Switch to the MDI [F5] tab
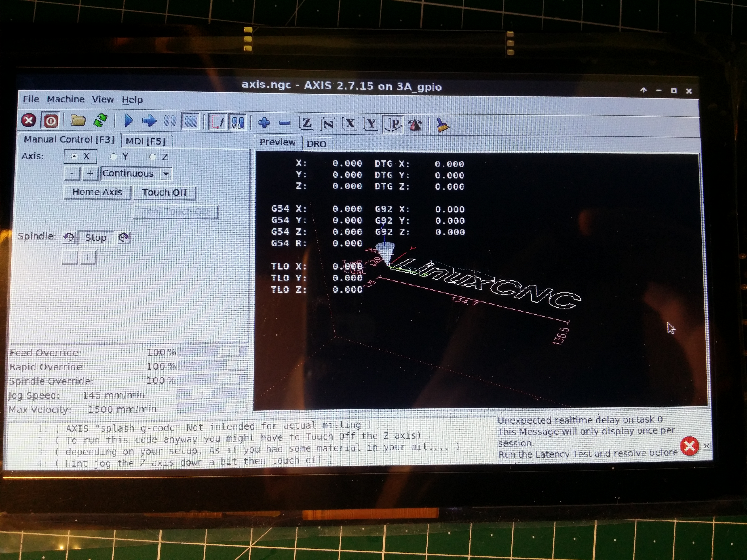The image size is (747, 560). 145,141
